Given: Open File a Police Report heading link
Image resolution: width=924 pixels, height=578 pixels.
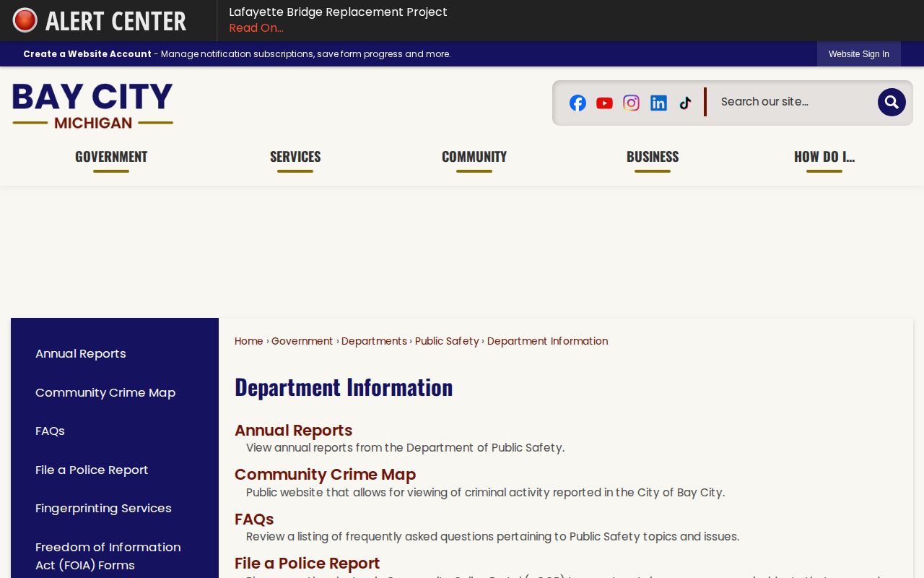Looking at the screenshot, I should [307, 564].
